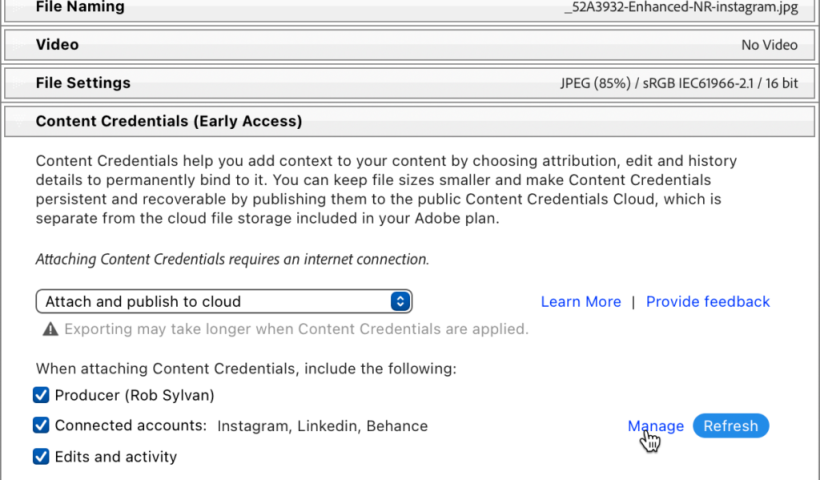This screenshot has height=480, width=820.
Task: Click Manage for connected accounts
Action: click(x=655, y=426)
